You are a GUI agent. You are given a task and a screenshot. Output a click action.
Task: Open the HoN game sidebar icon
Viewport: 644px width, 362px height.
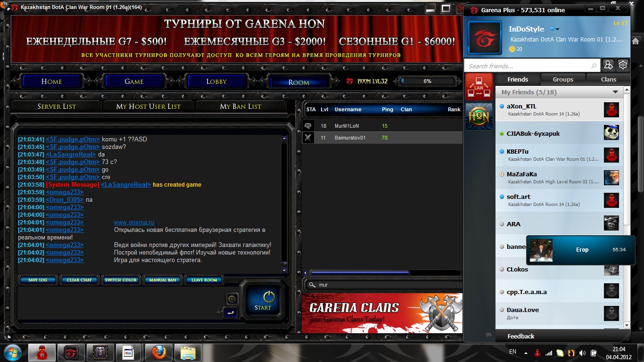479,116
